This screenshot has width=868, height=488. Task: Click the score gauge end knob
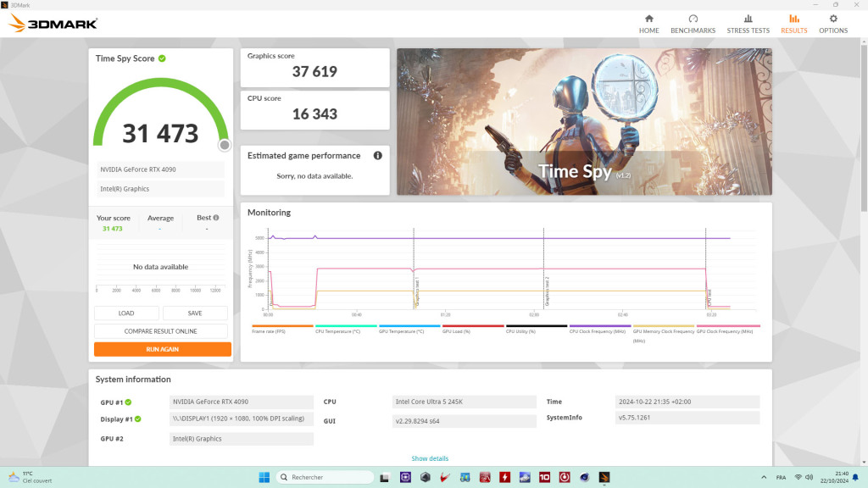pos(224,145)
